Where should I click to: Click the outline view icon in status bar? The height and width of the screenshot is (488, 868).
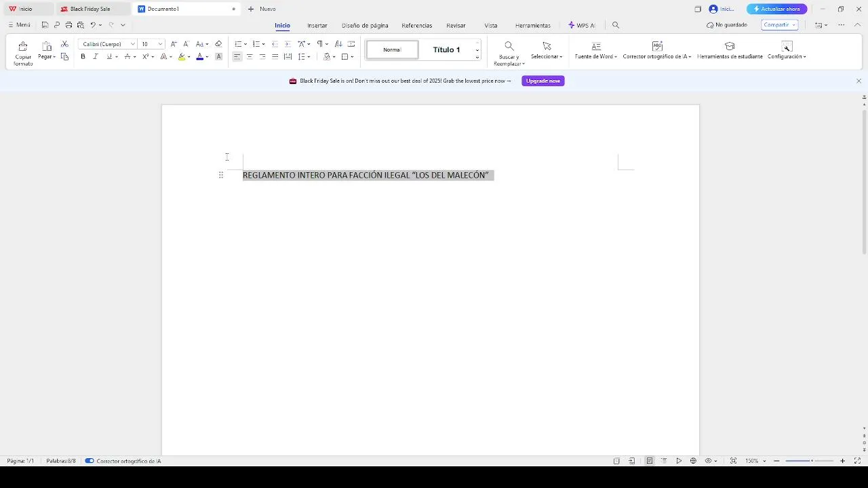664,461
